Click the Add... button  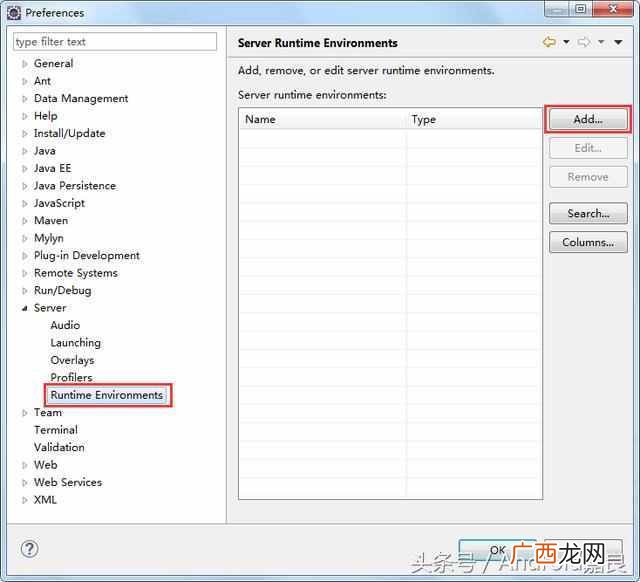point(588,120)
